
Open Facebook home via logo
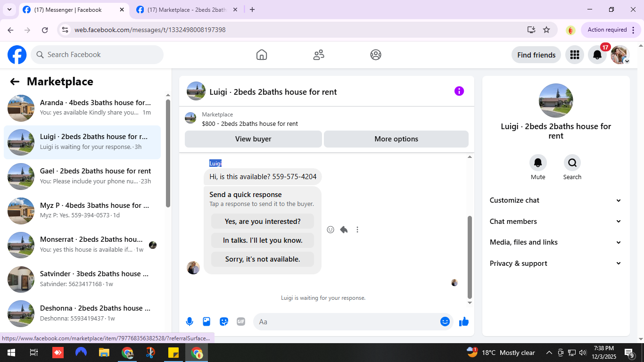point(17,55)
